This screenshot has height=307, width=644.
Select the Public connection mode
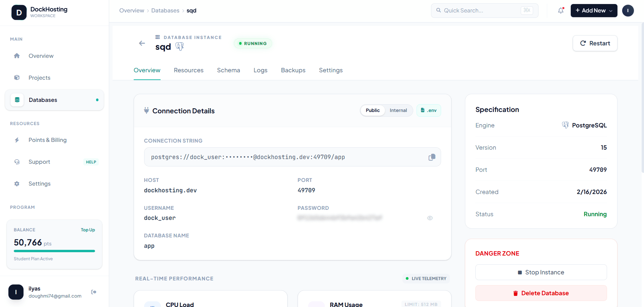click(x=373, y=110)
